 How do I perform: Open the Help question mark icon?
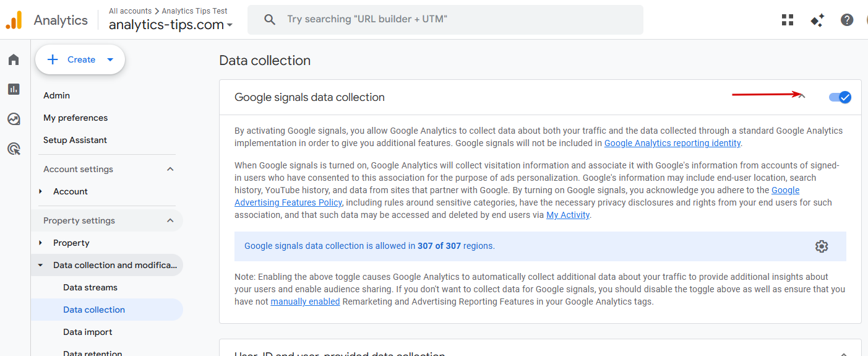click(847, 20)
